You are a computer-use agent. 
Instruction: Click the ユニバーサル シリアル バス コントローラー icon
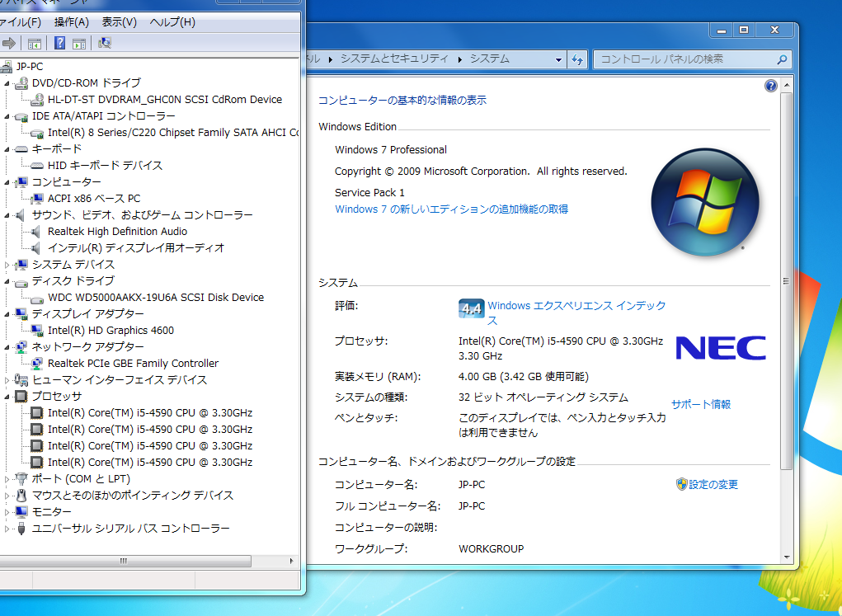click(x=21, y=529)
